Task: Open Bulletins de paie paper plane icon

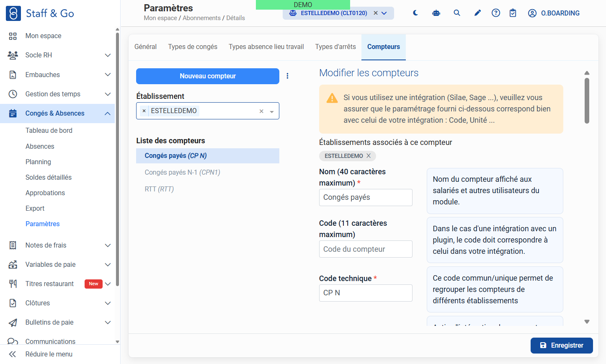Action: (13, 323)
